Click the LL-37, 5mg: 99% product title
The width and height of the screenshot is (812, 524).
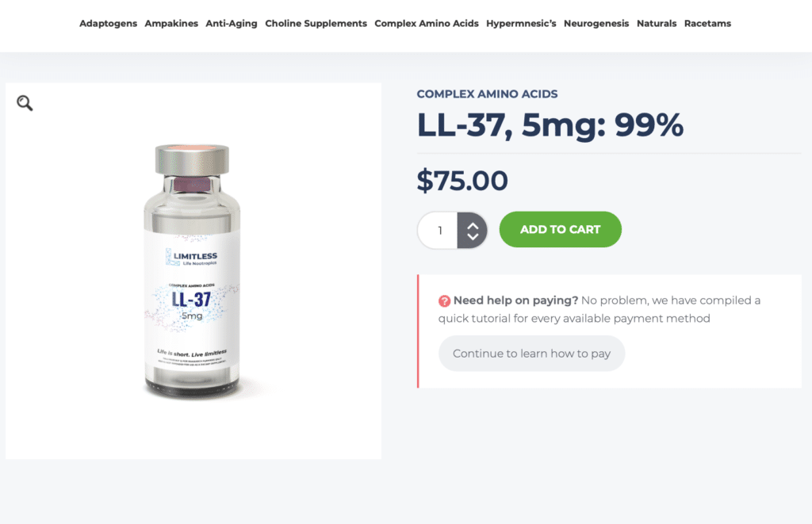[550, 124]
